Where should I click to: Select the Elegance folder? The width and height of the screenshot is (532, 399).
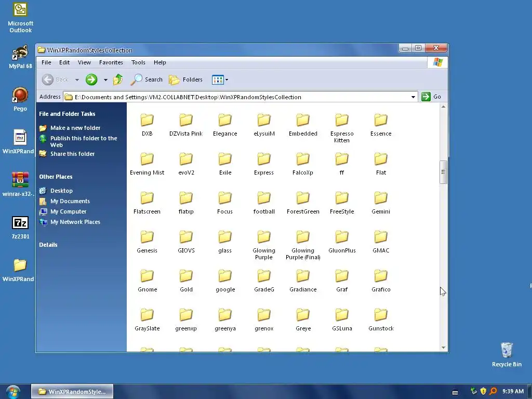click(225, 125)
